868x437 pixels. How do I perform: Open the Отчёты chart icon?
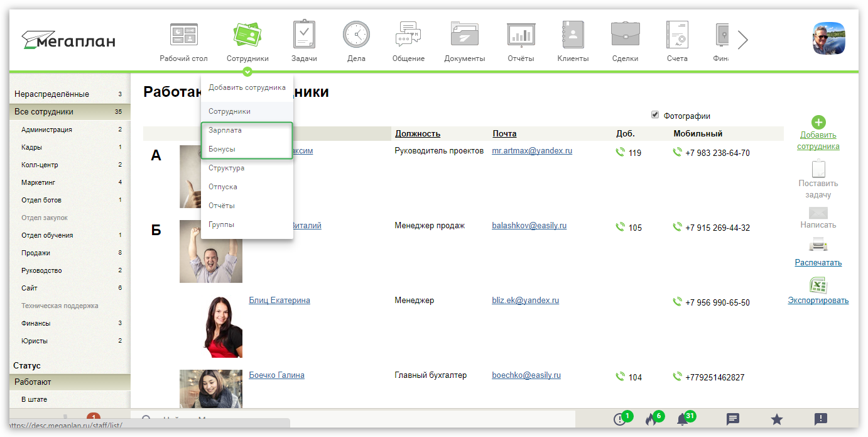click(x=521, y=35)
